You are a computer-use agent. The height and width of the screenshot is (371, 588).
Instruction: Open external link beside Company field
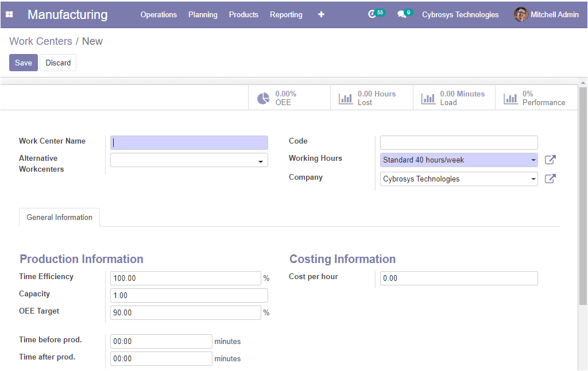(x=550, y=179)
